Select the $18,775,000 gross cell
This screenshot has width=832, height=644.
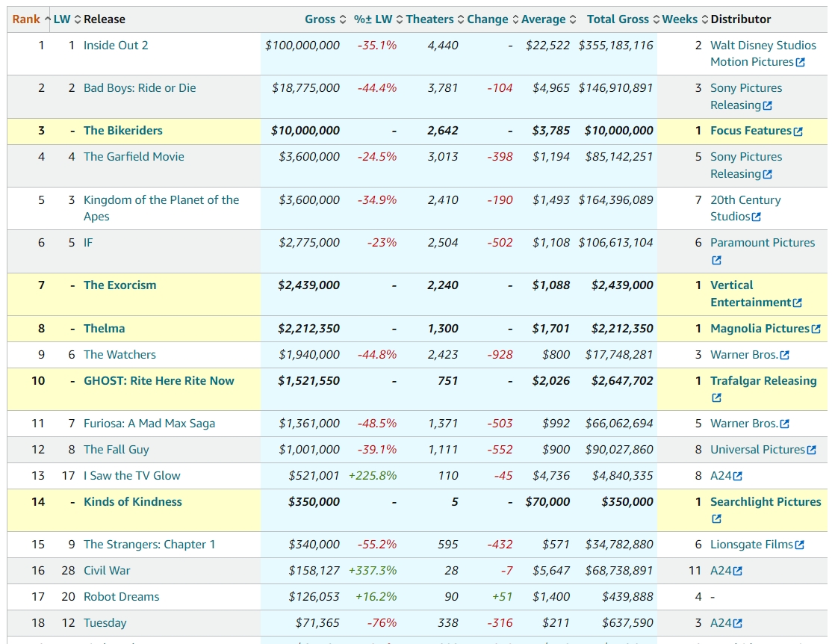point(305,87)
